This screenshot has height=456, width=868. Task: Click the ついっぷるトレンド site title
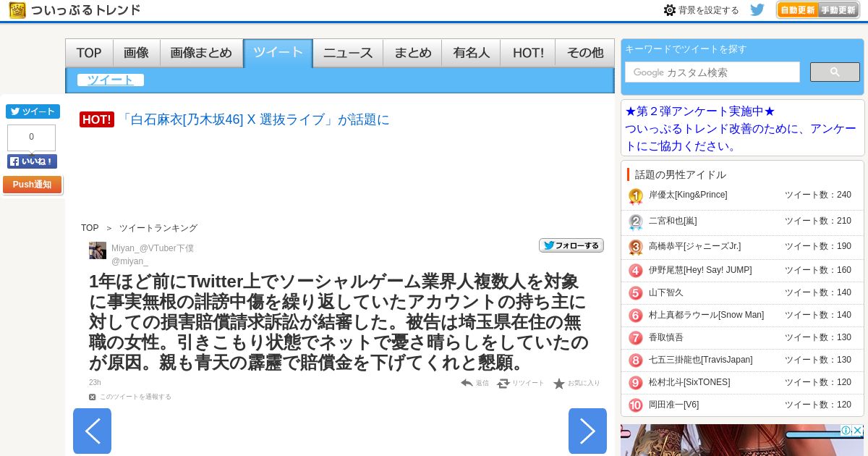(86, 10)
